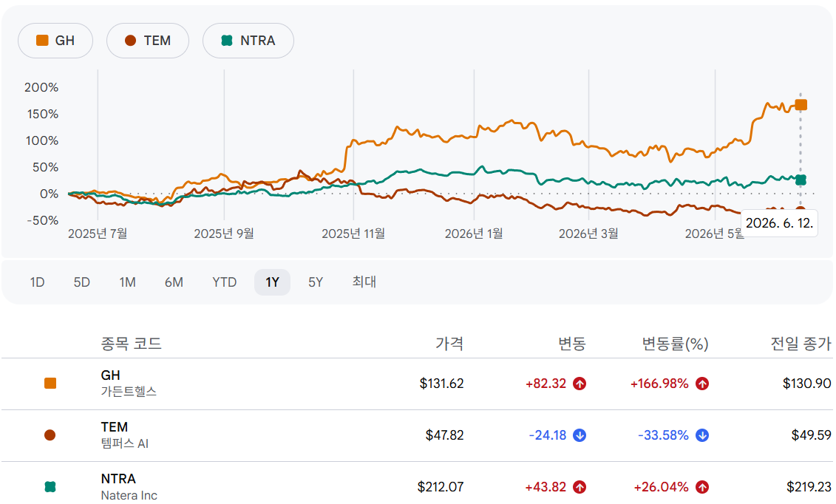The image size is (836, 504).
Task: Click the 변동 column header
Action: coord(572,344)
